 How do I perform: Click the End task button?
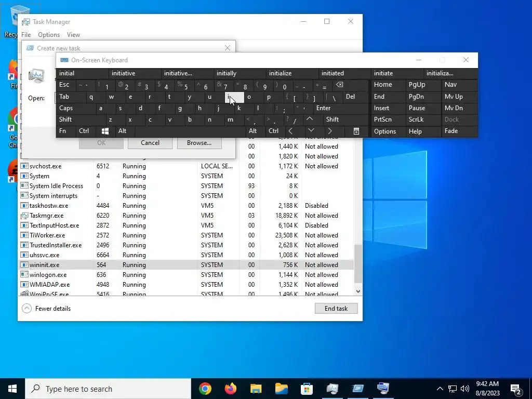click(x=336, y=309)
